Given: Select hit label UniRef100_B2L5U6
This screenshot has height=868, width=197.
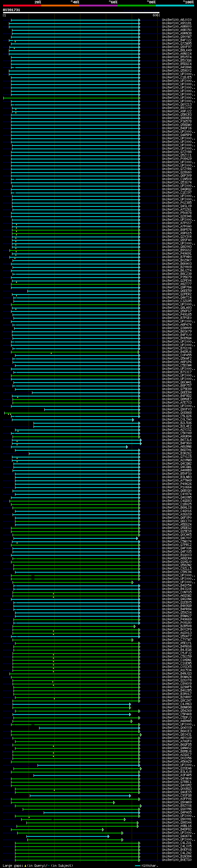Looking at the screenshot, I should coord(177,423).
